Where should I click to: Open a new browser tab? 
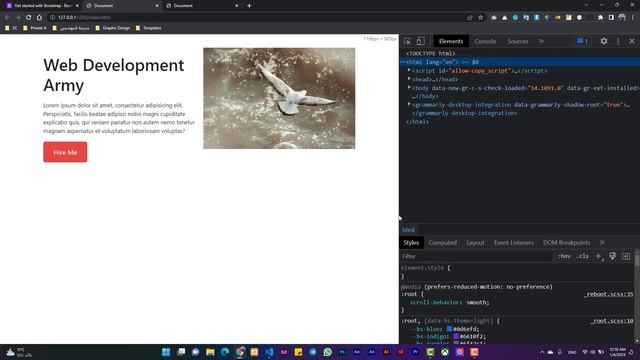pos(249,6)
